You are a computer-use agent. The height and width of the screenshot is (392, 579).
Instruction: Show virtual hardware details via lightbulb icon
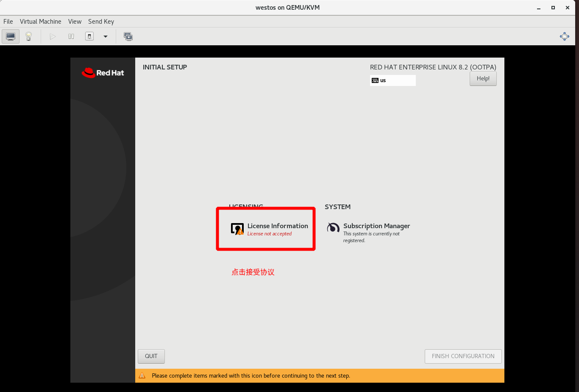pos(28,36)
